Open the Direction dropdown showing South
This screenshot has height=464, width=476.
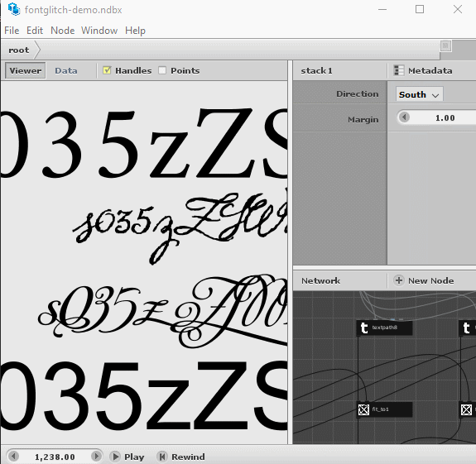[419, 94]
